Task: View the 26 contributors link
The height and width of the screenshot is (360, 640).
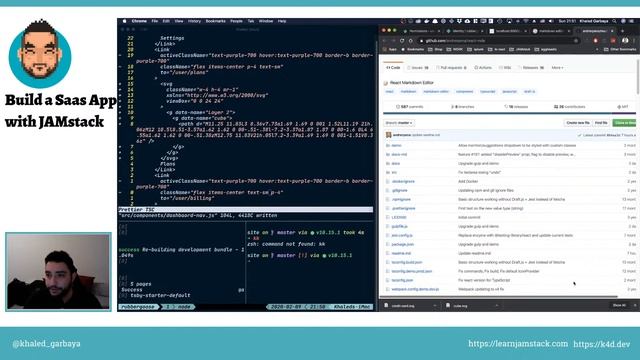Action: tap(569, 107)
